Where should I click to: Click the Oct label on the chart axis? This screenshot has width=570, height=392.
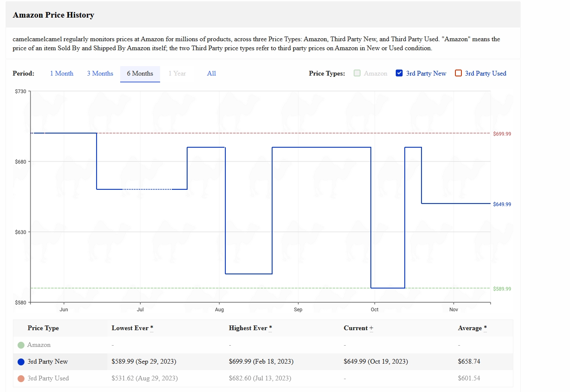click(375, 310)
